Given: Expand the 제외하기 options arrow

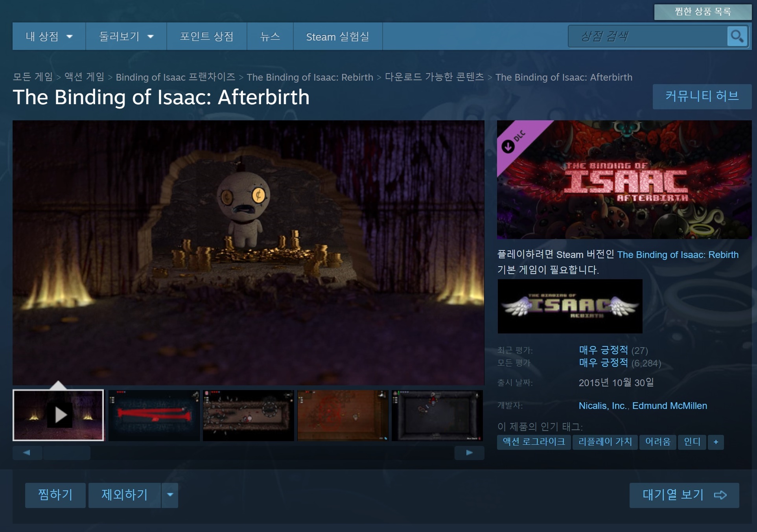Looking at the screenshot, I should coord(170,495).
